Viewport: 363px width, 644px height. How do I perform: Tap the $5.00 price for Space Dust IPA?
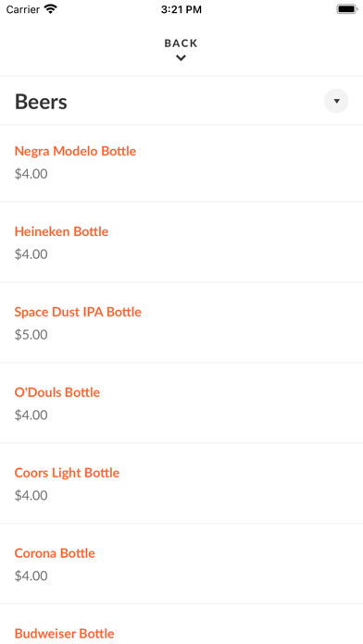(31, 335)
